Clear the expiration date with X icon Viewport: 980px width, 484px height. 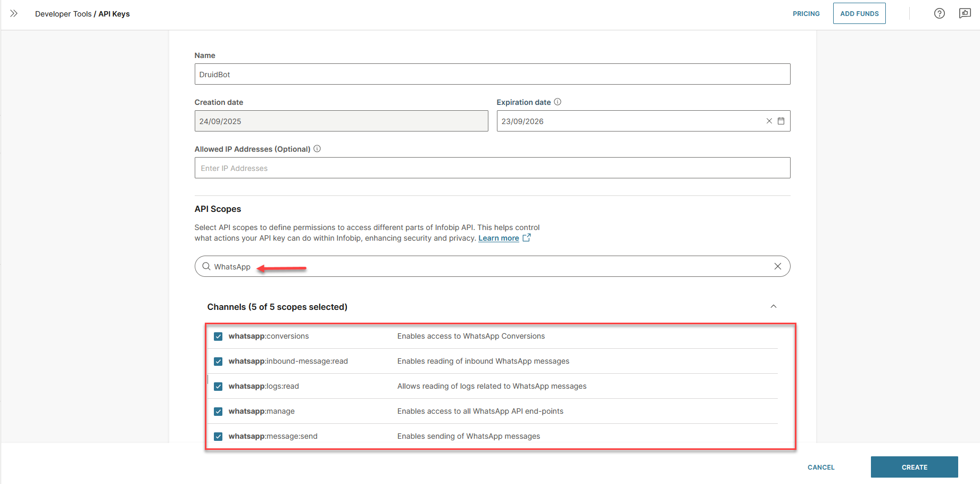[769, 121]
